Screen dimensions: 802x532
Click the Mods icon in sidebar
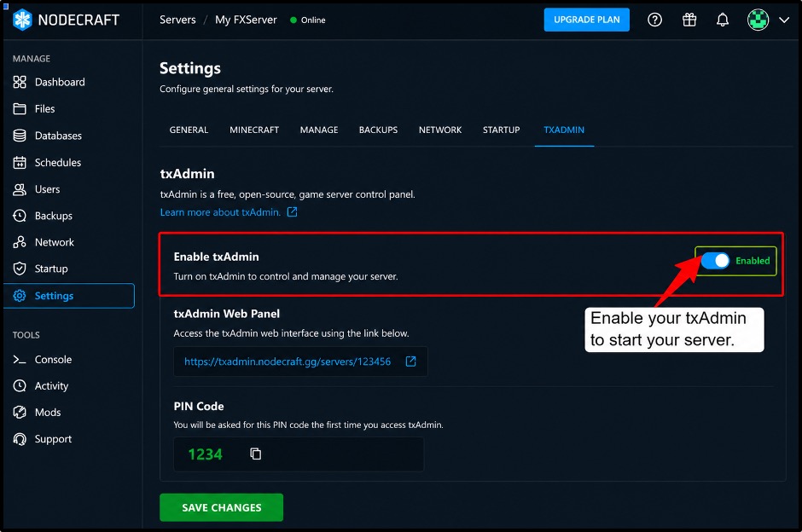[20, 413]
